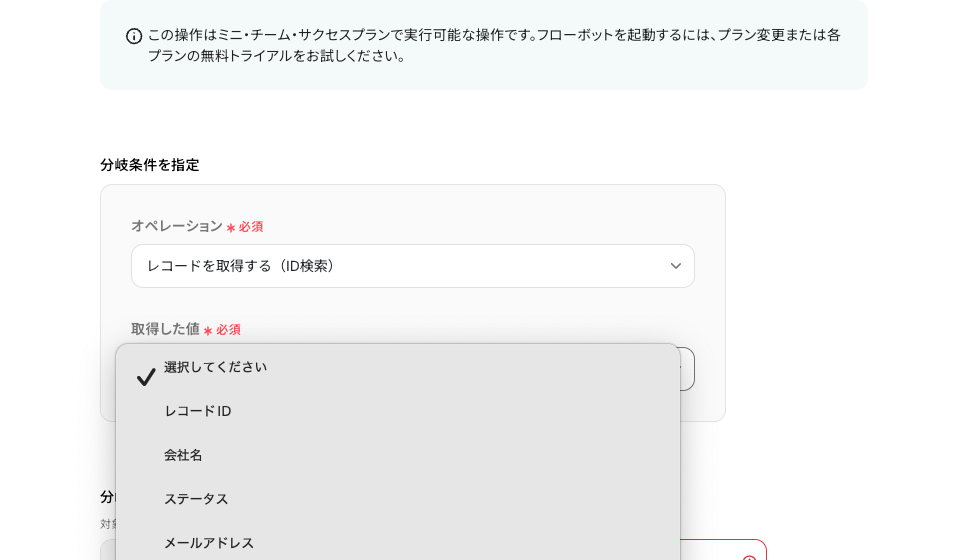Click the オペレーション field label
972x560 pixels.
176,226
